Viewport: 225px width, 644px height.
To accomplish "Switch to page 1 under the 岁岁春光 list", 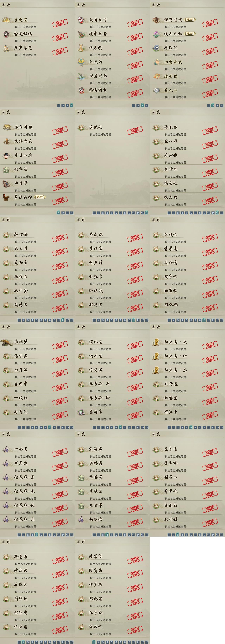I will pos(58,106).
